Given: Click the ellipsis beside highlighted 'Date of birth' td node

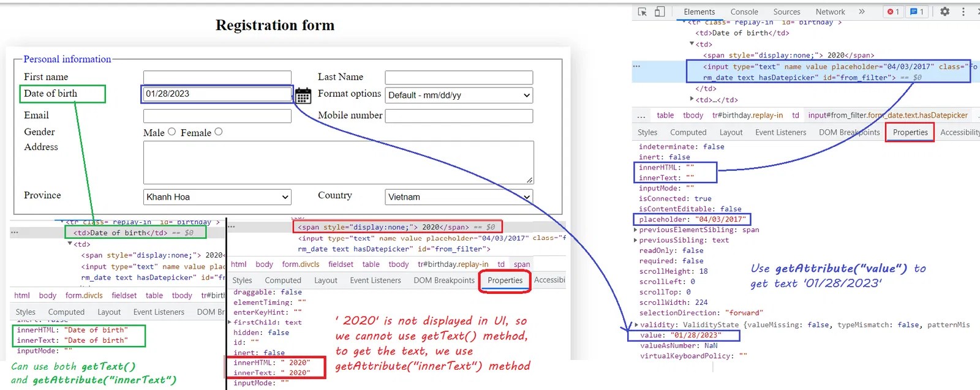Looking at the screenshot, I should [14, 233].
